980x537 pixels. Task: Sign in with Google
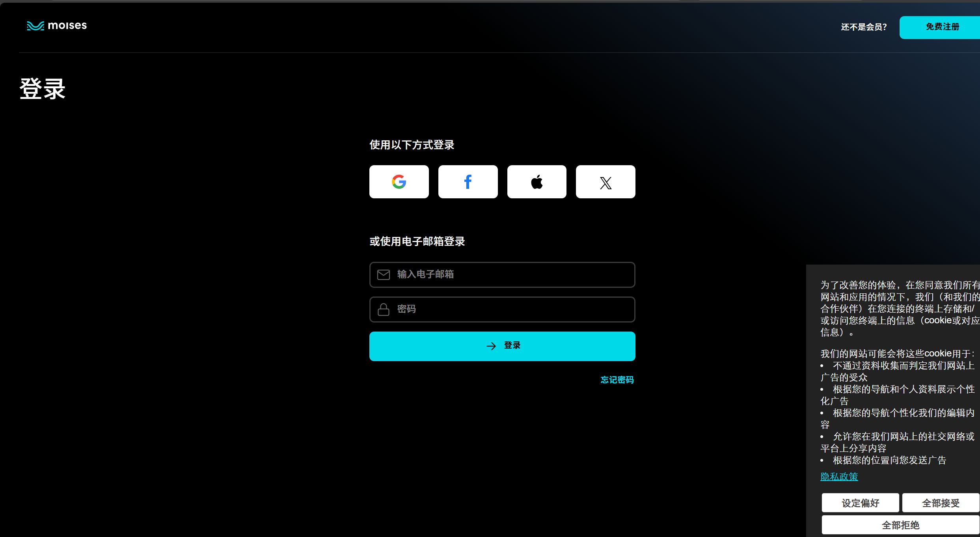tap(399, 182)
